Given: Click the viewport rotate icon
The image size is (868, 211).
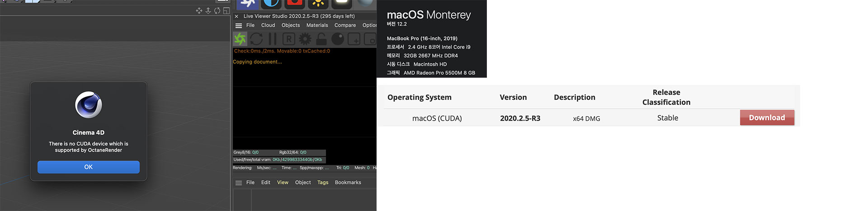Looking at the screenshot, I should point(217,10).
